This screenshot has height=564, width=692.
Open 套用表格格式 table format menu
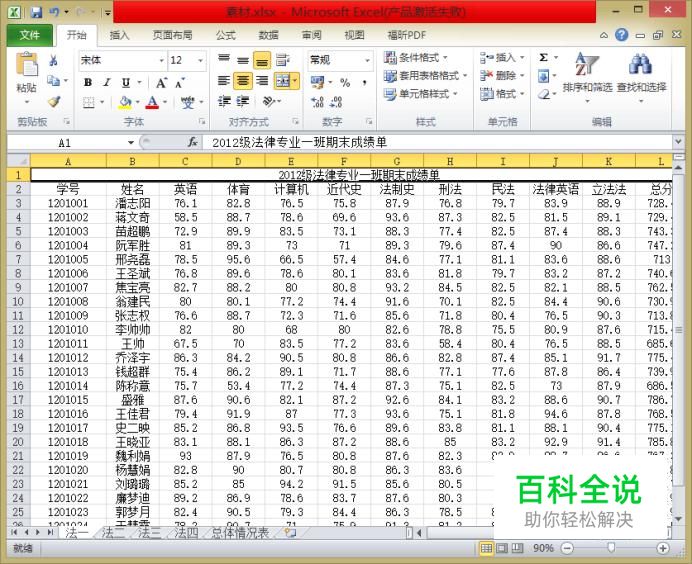click(425, 76)
